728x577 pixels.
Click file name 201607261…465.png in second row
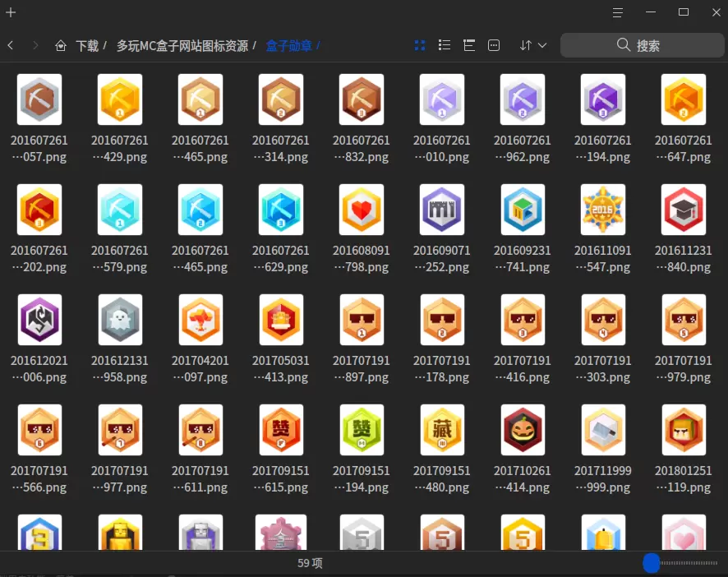tap(200, 259)
